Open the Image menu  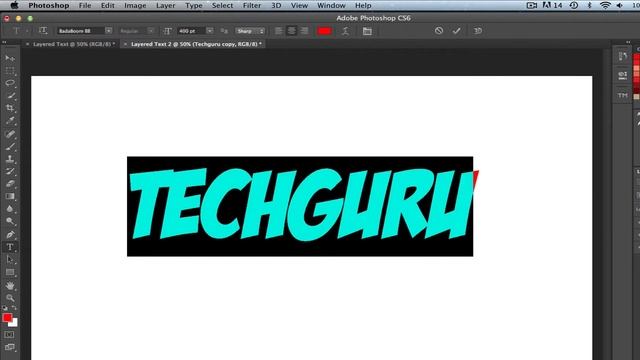tap(135, 6)
